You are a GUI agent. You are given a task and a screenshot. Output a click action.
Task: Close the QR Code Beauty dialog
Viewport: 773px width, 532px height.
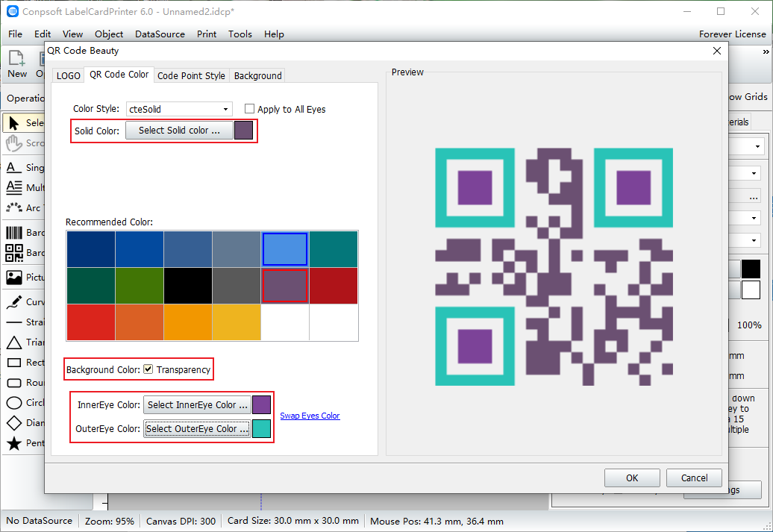[717, 51]
